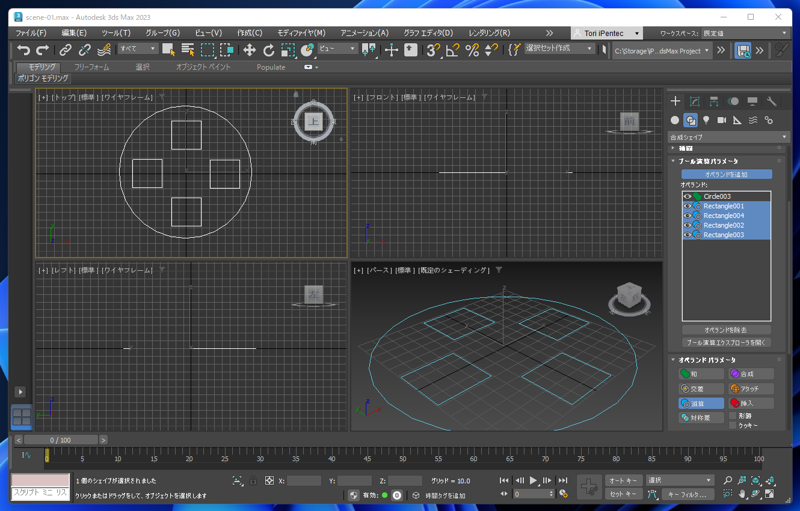
Task: Open Select by Name list icon
Action: coord(188,50)
